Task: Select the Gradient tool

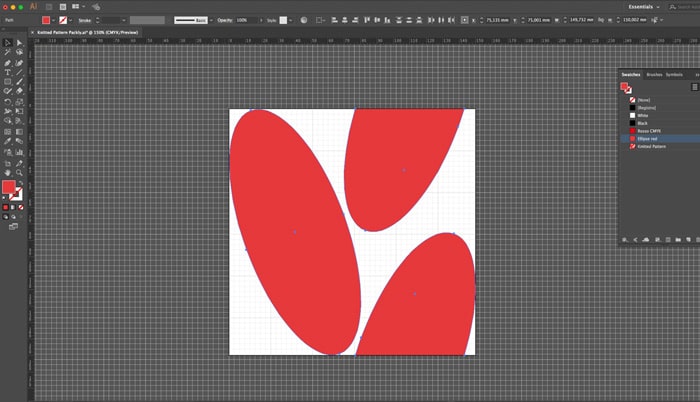Action: pyautogui.click(x=19, y=132)
